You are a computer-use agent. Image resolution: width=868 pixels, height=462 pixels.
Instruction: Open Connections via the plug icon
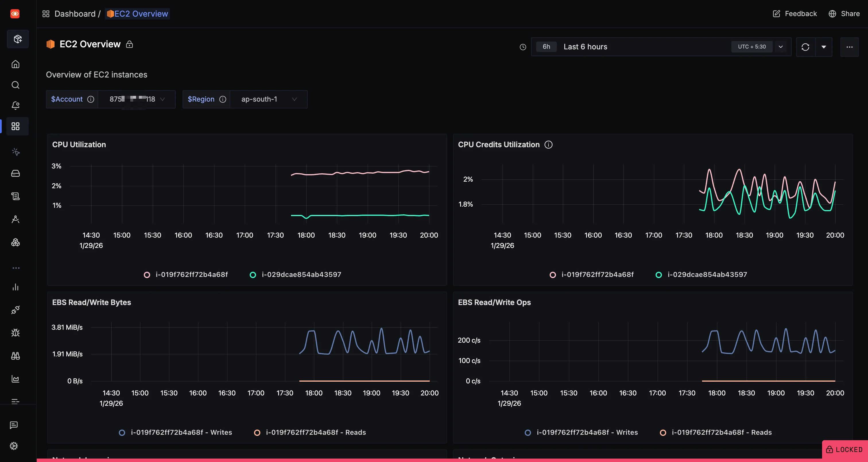pyautogui.click(x=15, y=310)
